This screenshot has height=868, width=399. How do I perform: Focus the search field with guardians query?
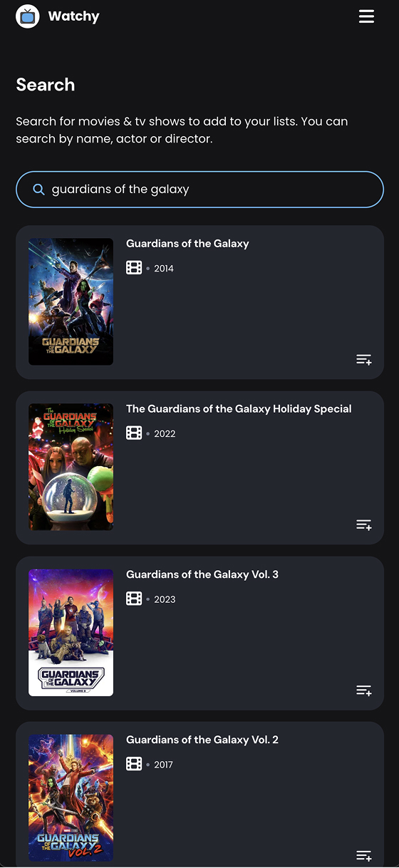tap(199, 190)
